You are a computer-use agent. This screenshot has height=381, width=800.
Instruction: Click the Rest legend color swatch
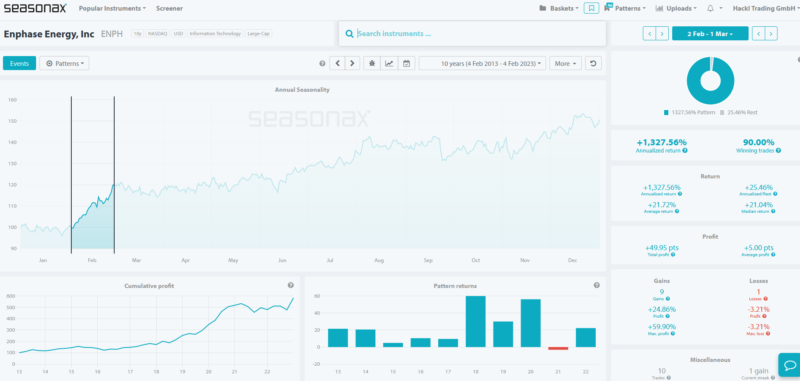[x=722, y=112]
